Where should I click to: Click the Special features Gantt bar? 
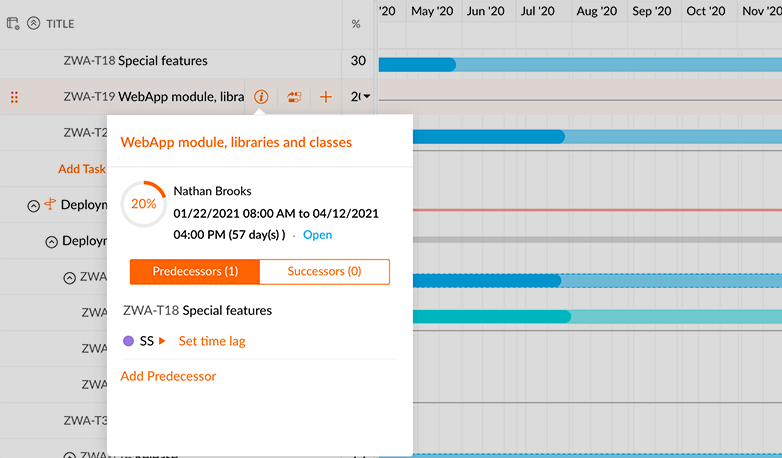click(580, 64)
